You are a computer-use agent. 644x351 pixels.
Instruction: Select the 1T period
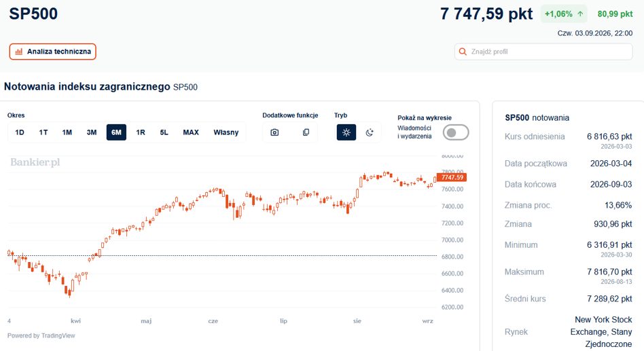click(43, 132)
